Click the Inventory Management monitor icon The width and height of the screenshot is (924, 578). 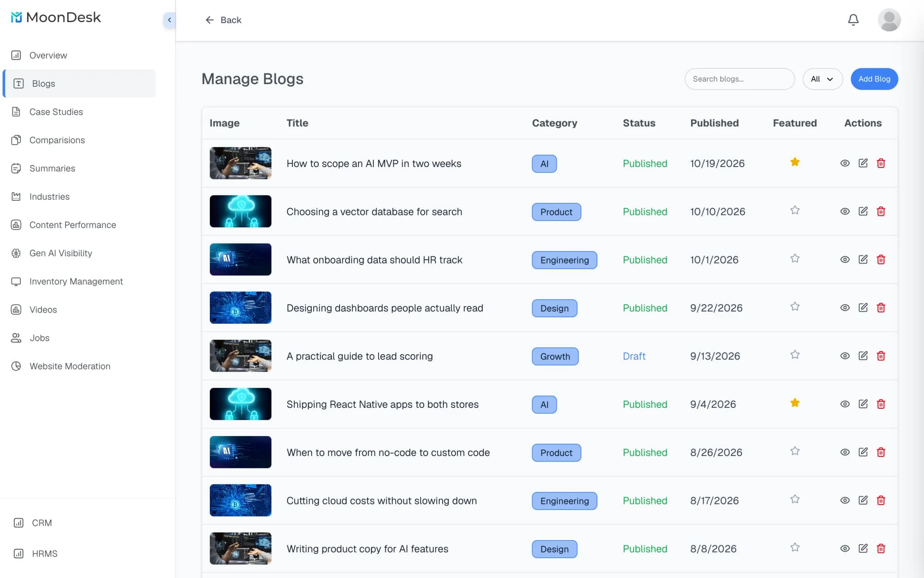pos(16,281)
